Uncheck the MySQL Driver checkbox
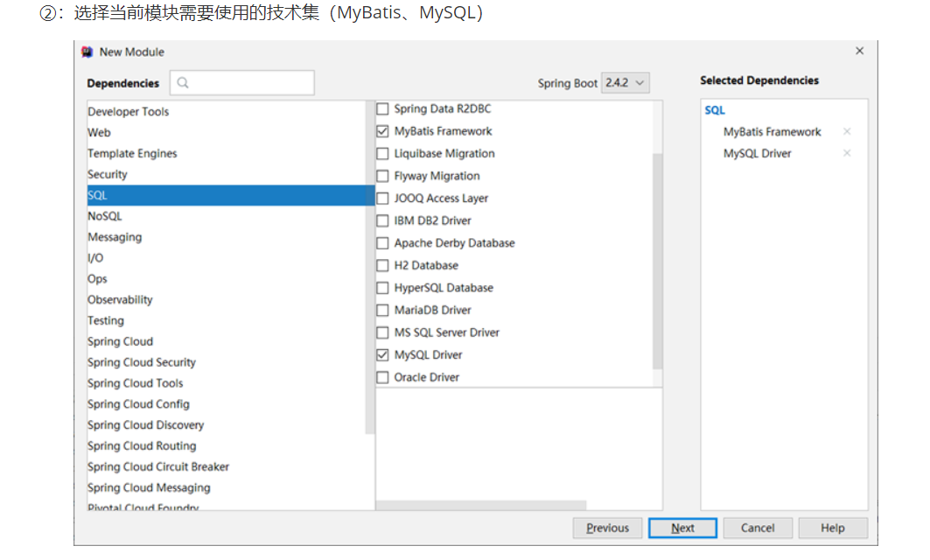 pos(382,354)
